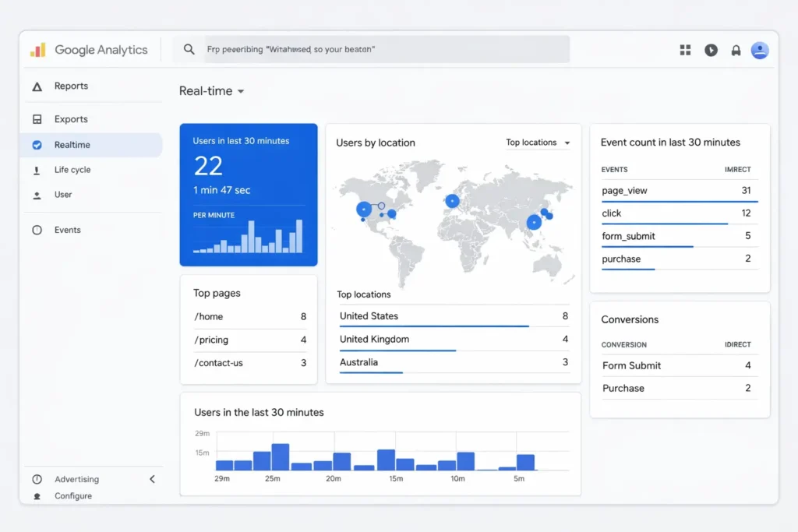Open the notifications bell icon
798x532 pixels.
click(x=736, y=50)
